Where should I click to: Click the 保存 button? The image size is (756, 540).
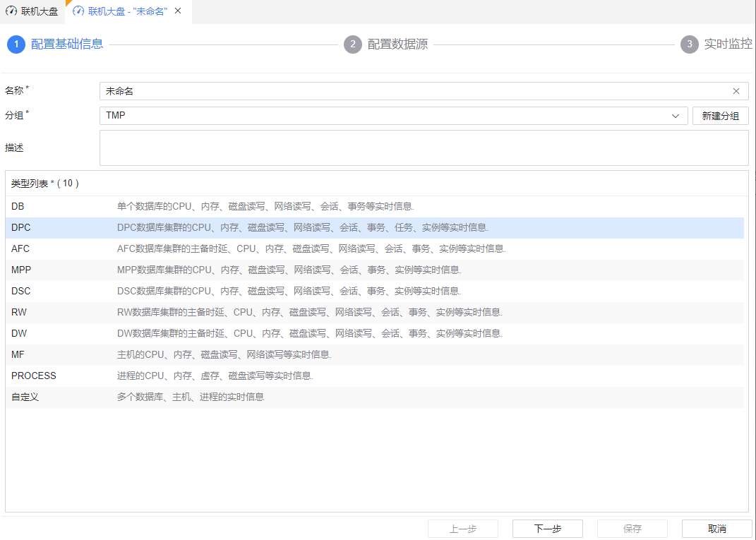click(632, 529)
